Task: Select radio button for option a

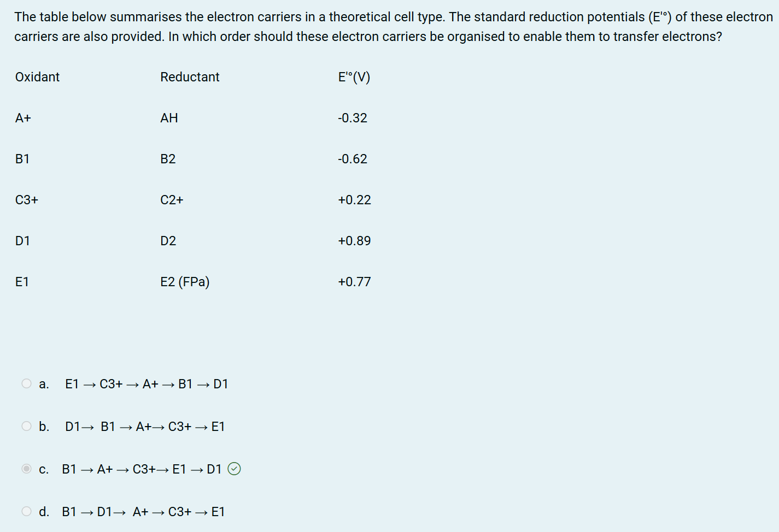Action: tap(26, 383)
